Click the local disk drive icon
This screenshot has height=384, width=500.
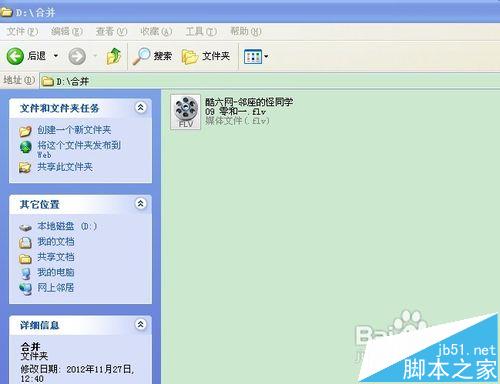25,228
